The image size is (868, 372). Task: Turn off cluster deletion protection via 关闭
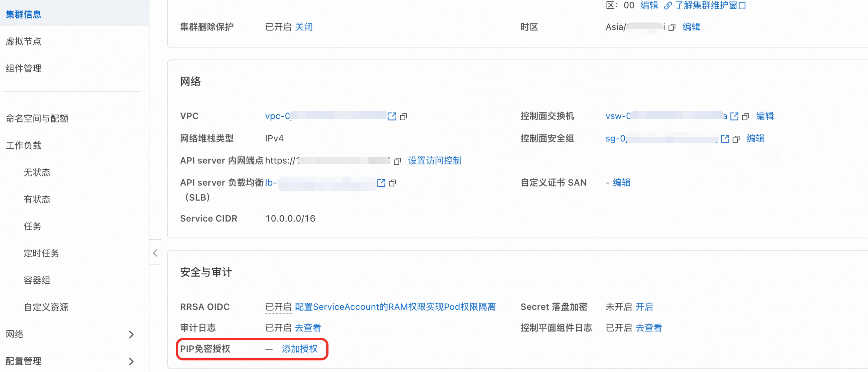coord(304,27)
